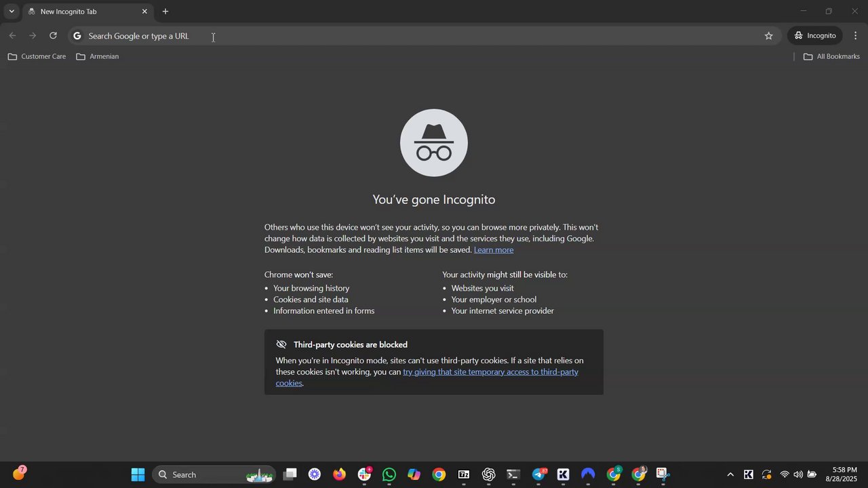Viewport: 868px width, 488px height.
Task: Click the taskbar Search box
Action: click(214, 474)
